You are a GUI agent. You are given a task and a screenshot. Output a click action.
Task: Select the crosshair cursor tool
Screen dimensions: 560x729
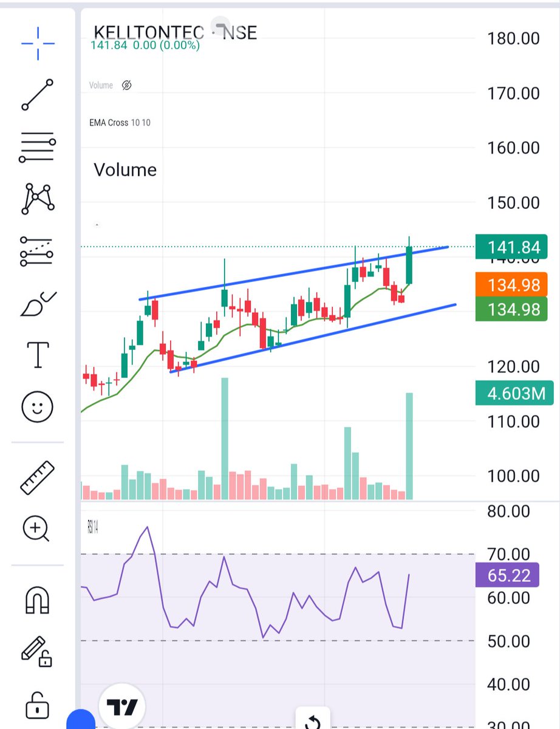pos(38,43)
